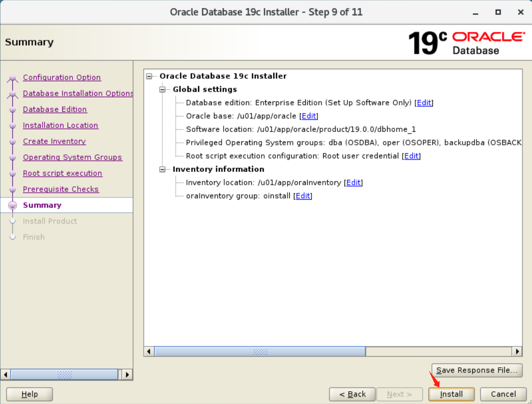Click summary panel scroll-left arrow
This screenshot has height=404, width=532.
pos(149,351)
